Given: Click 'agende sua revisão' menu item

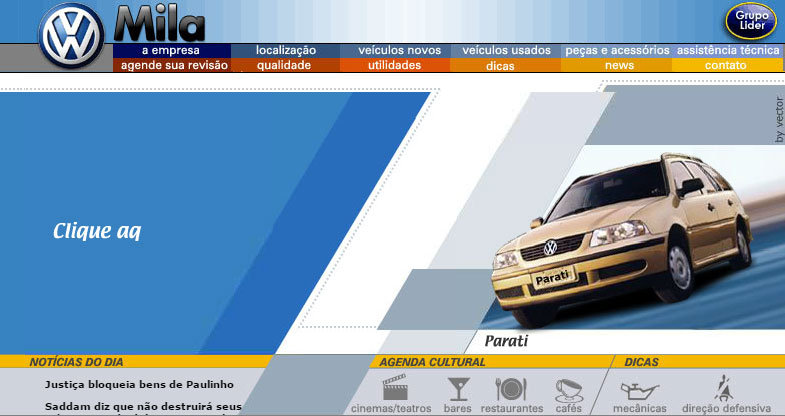Looking at the screenshot, I should click(174, 66).
